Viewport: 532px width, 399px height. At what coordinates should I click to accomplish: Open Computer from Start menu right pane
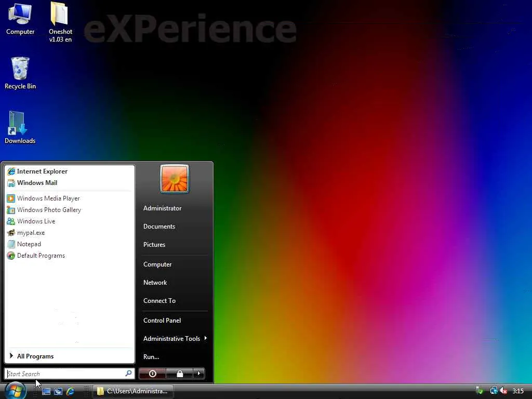pyautogui.click(x=157, y=264)
